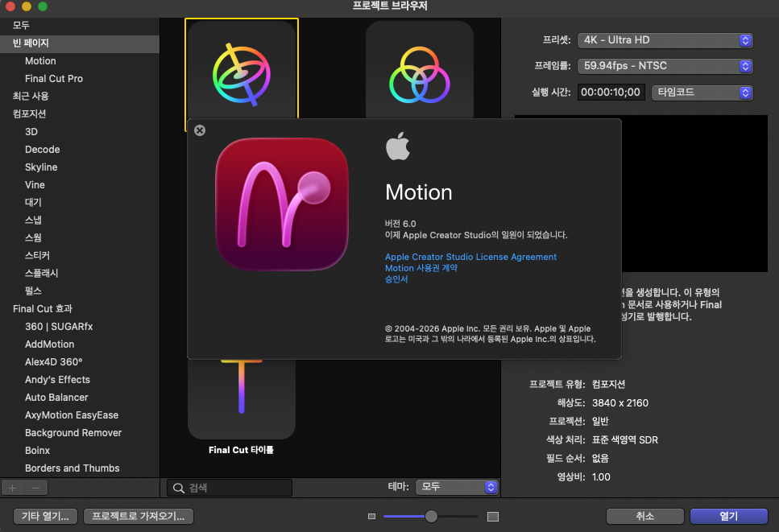Screen dimensions: 779x532
Task: Close the Motion about dialog
Action: pyautogui.click(x=200, y=130)
